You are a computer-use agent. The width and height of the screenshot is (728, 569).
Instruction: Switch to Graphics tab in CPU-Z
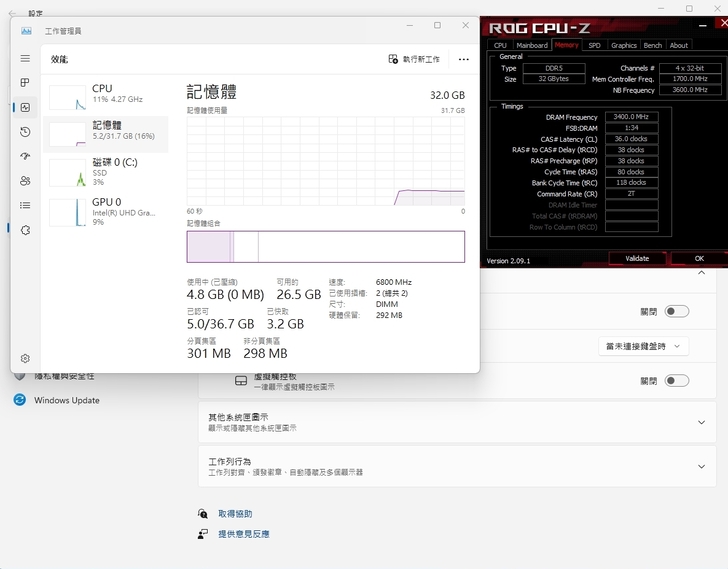(x=624, y=45)
